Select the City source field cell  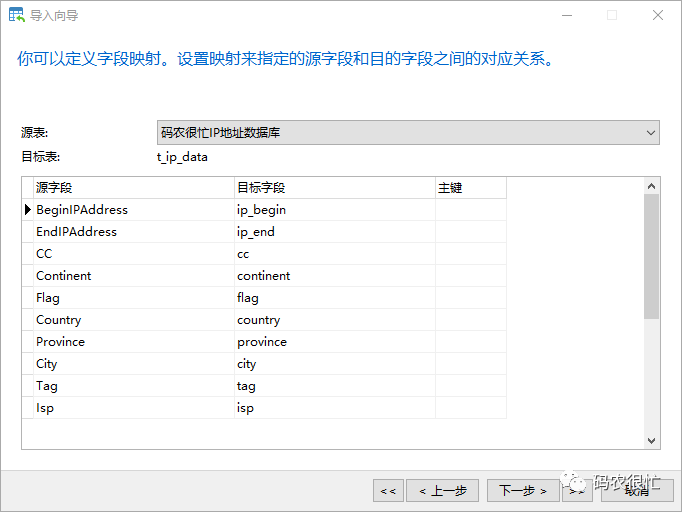point(134,364)
